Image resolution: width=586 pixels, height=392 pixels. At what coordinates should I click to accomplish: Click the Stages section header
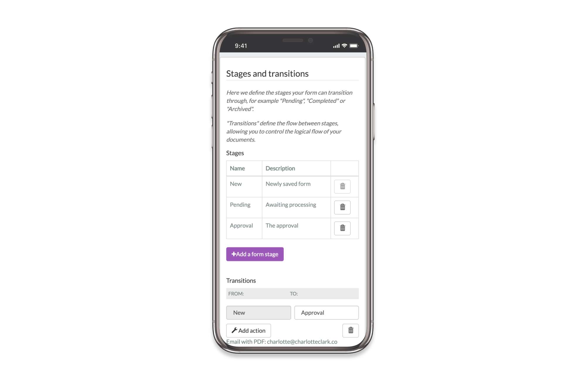pos(235,153)
